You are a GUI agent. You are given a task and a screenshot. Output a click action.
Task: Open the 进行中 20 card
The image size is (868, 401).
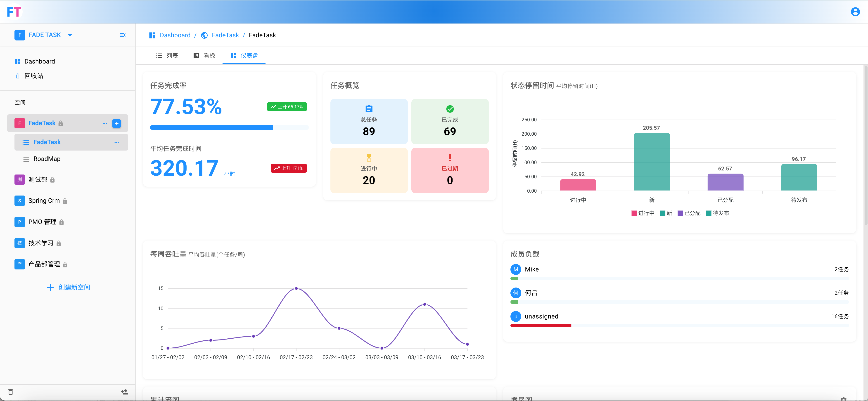[x=369, y=170]
